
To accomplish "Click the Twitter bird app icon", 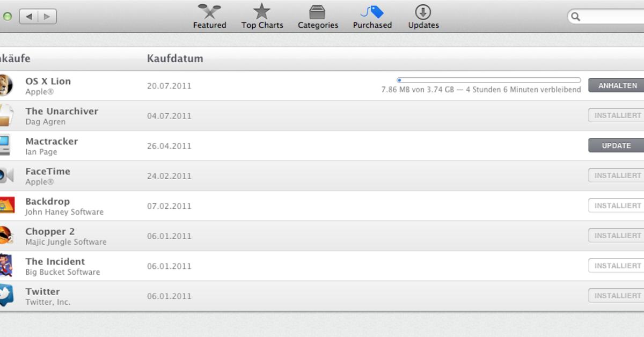I will tap(6, 296).
